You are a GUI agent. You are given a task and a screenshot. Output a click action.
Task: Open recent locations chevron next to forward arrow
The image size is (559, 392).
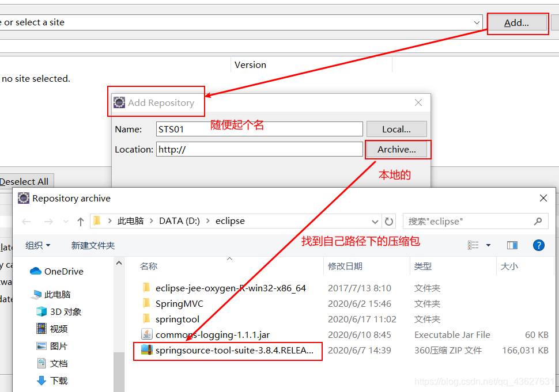tap(66, 222)
